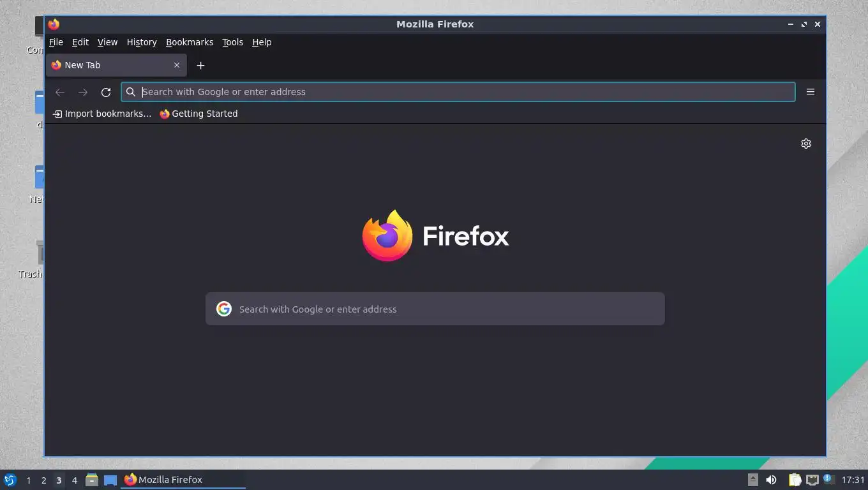The width and height of the screenshot is (868, 490).
Task: Switch to workspace 1
Action: pos(28,480)
